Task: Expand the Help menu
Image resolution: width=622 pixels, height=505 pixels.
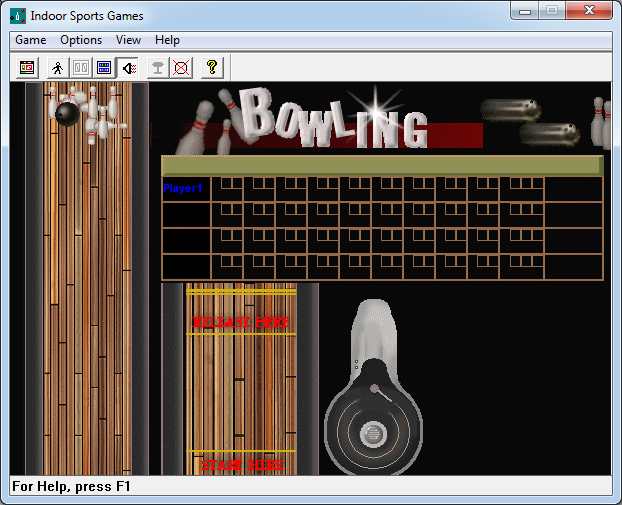Action: click(x=167, y=40)
